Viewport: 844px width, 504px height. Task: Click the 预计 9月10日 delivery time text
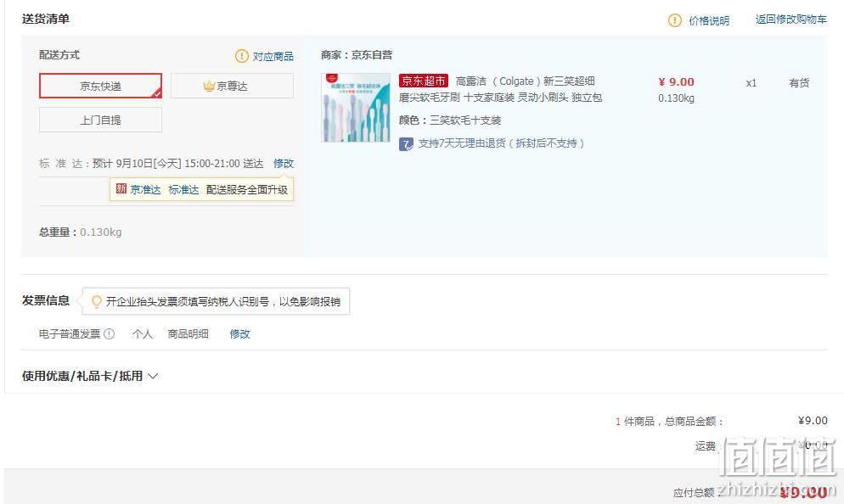(178, 164)
